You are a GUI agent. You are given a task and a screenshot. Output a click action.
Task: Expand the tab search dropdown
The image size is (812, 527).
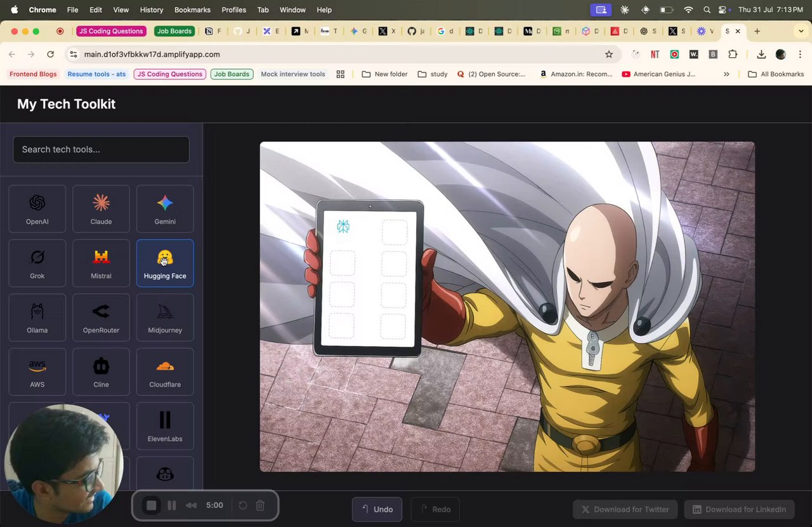click(x=801, y=31)
